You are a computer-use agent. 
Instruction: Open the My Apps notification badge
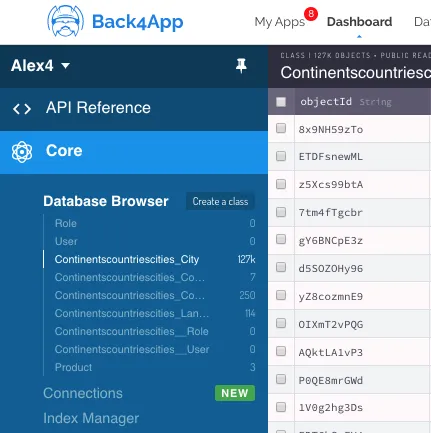tap(311, 14)
